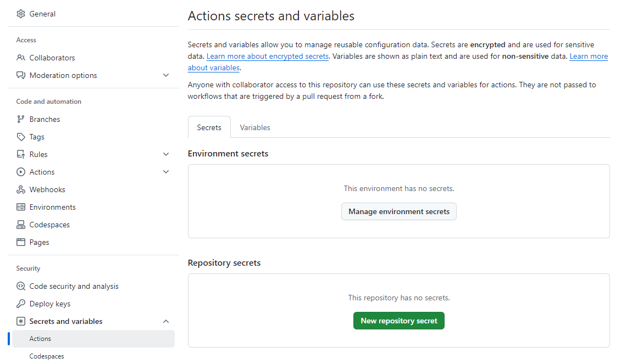632x364 pixels.
Task: Expand the Moderation options chevron
Action: (x=166, y=75)
